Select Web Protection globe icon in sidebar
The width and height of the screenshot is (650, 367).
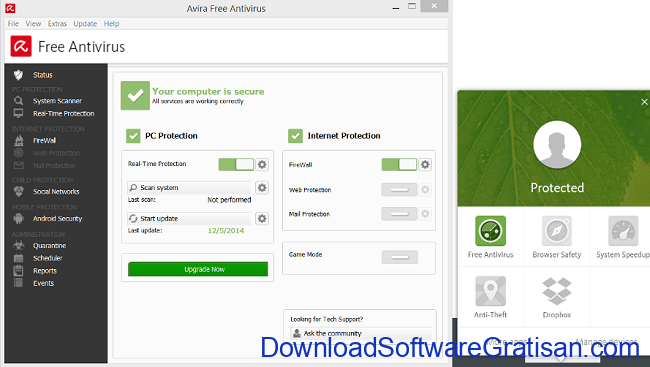(19, 153)
